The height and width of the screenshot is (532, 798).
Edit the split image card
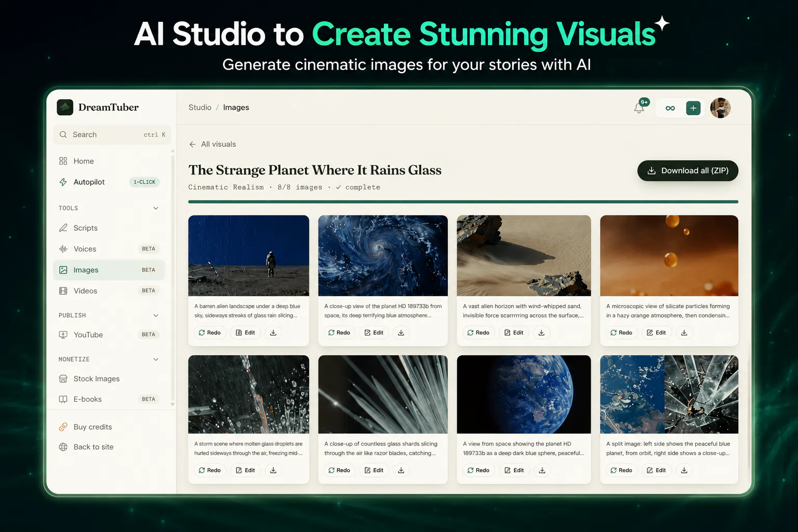click(656, 470)
